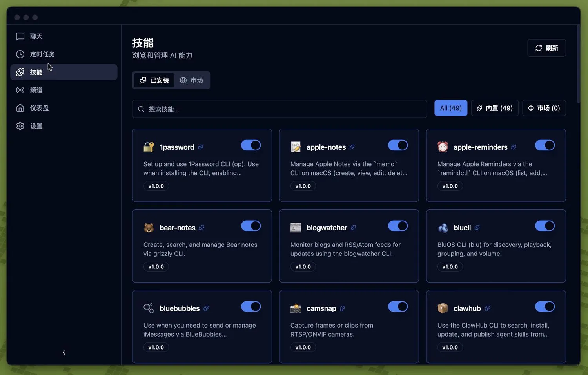Click the puzzle badge beside clawhub
Image resolution: width=588 pixels, height=375 pixels.
(487, 308)
